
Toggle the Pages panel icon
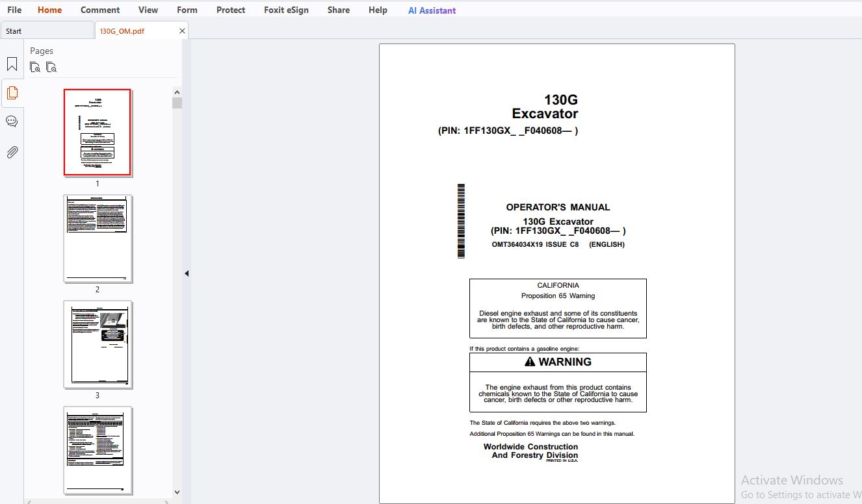(12, 93)
